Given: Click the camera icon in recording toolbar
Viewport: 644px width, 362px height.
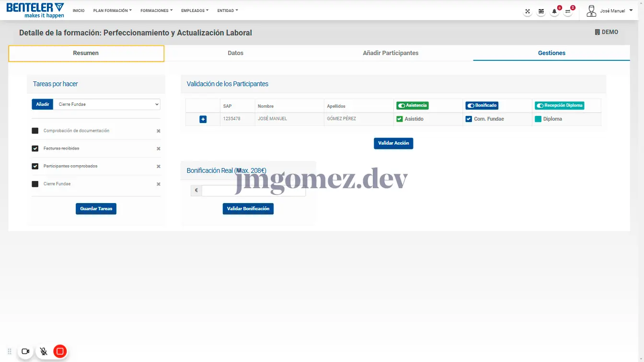Looking at the screenshot, I should pyautogui.click(x=25, y=351).
